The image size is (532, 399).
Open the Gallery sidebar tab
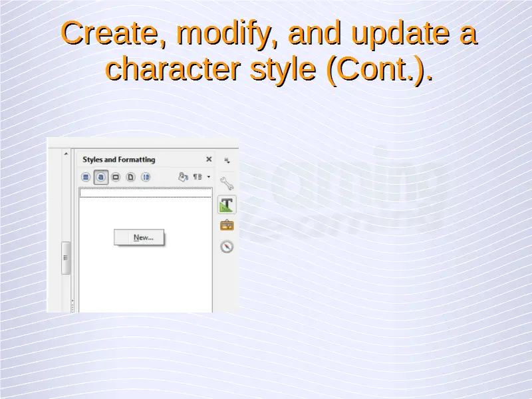point(227,225)
